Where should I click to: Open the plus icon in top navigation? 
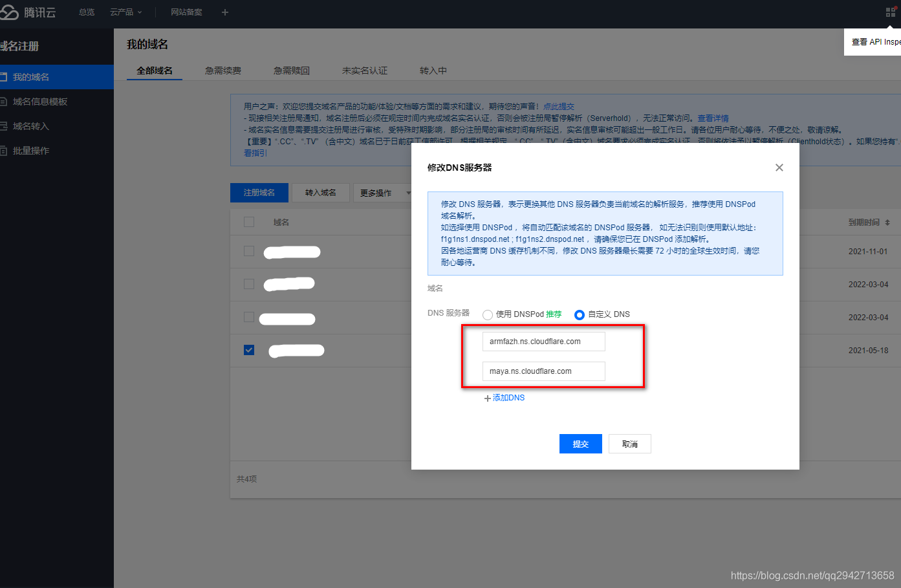tap(225, 12)
